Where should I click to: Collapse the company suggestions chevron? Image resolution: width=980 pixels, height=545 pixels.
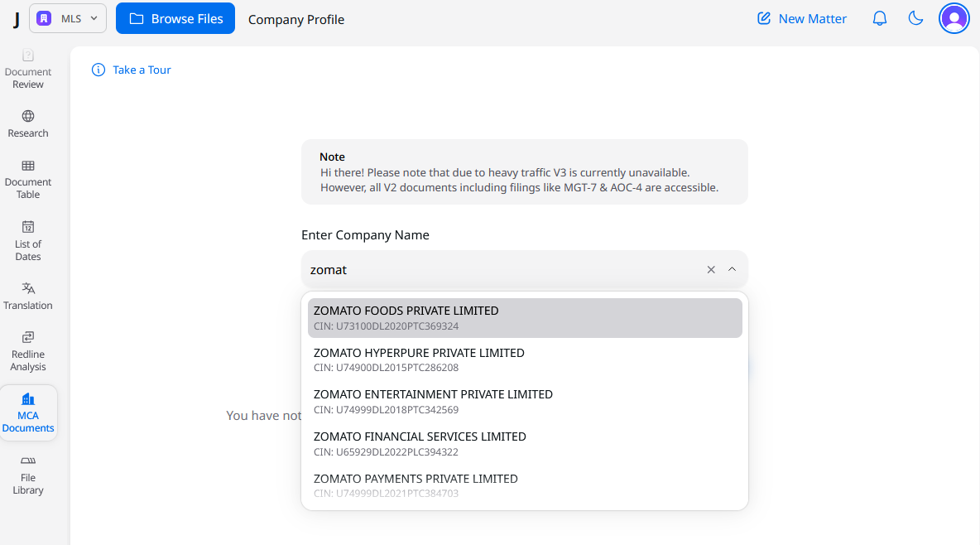(732, 269)
